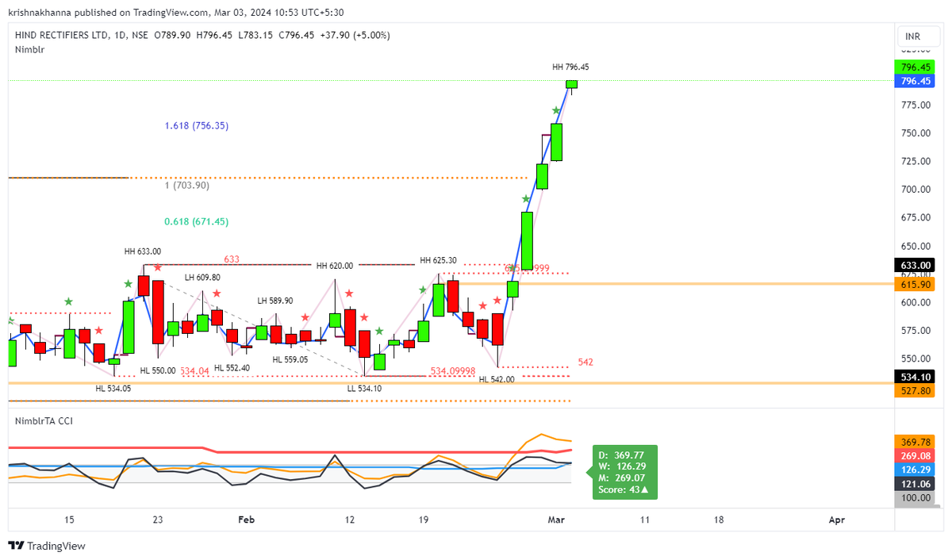The width and height of the screenshot is (952, 560).
Task: Click the gray 100.00 CCI axis label
Action: (916, 498)
